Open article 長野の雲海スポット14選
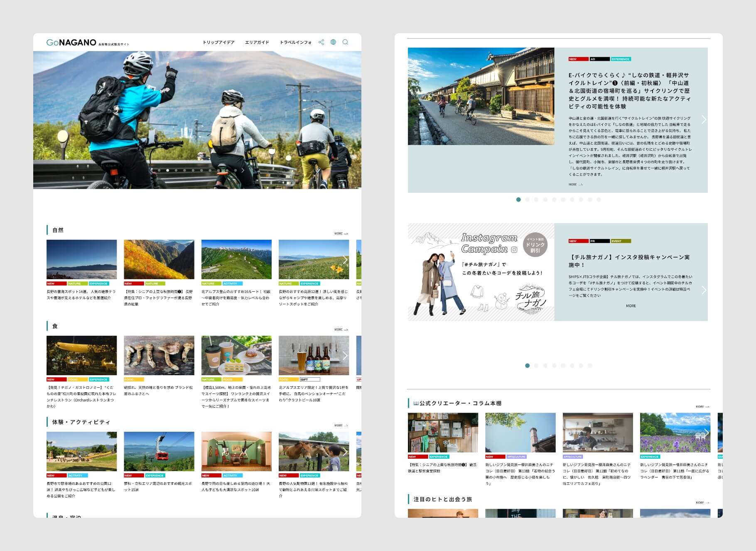756x551 pixels. point(81,295)
